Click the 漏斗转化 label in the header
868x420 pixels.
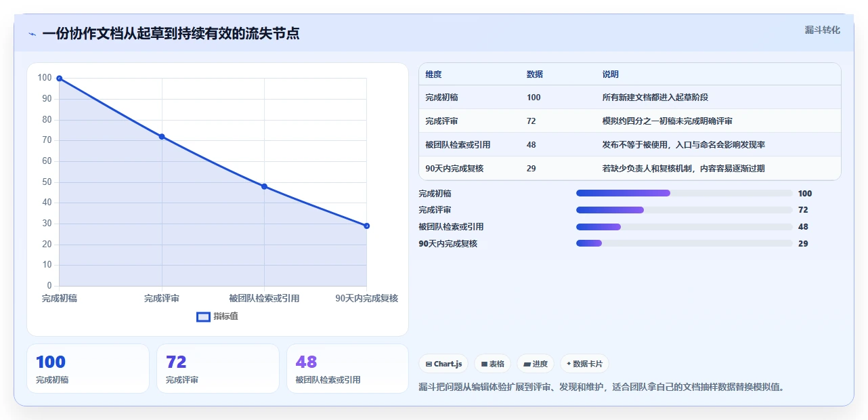pos(823,30)
